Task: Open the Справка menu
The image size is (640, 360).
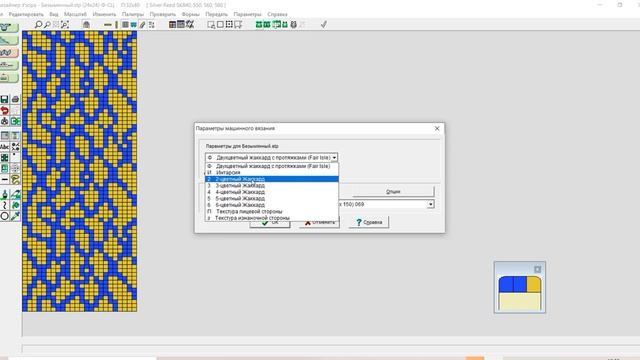Action: [277, 14]
